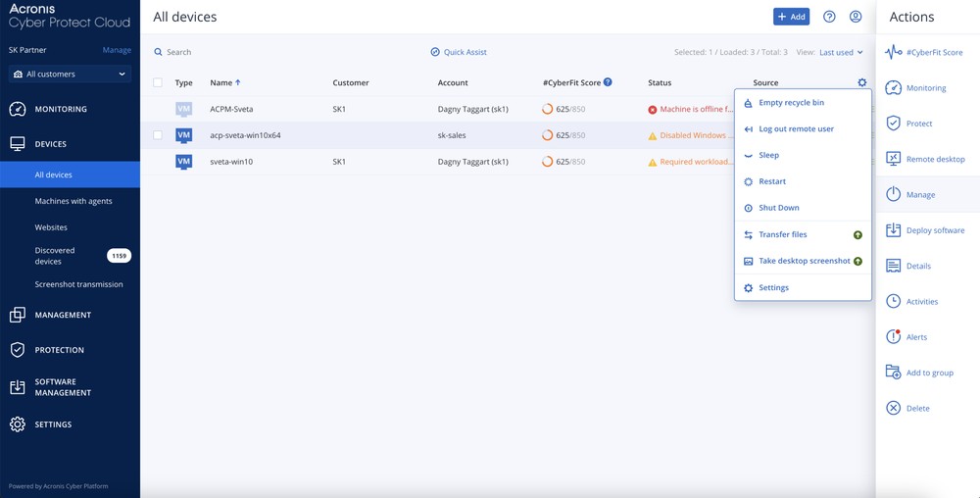Open Discovered devices in sidebar
The height and width of the screenshot is (498, 980).
(55, 256)
